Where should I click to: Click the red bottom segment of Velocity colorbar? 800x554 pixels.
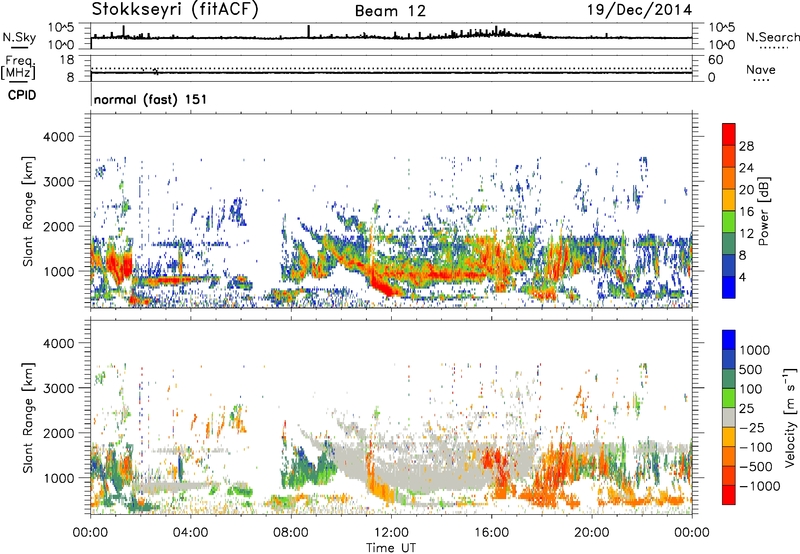[x=729, y=495]
